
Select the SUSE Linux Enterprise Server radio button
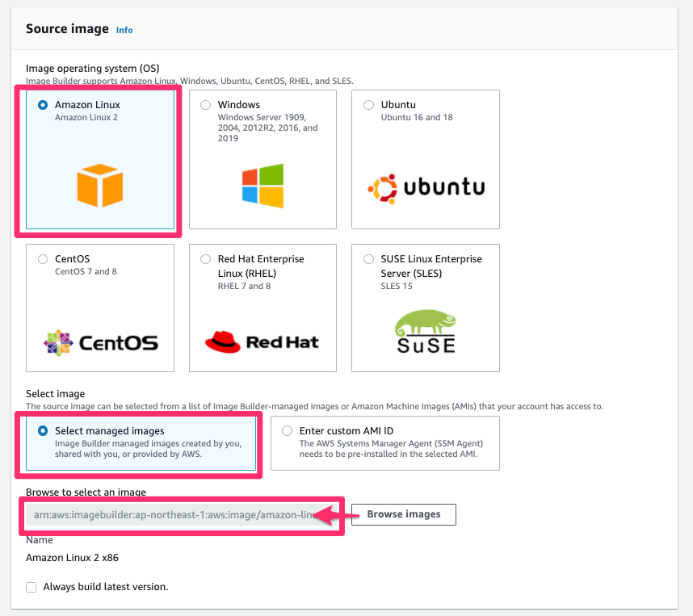368,259
